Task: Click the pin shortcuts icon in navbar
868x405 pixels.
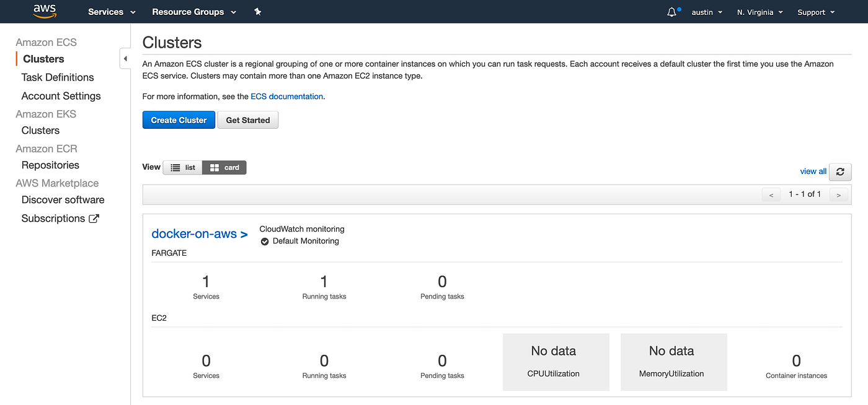Action: click(x=258, y=11)
